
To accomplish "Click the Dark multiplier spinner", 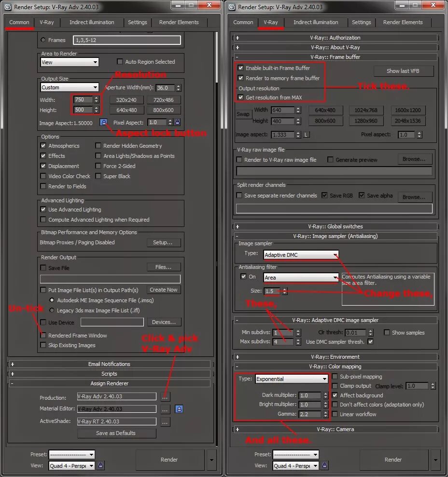I will click(325, 395).
